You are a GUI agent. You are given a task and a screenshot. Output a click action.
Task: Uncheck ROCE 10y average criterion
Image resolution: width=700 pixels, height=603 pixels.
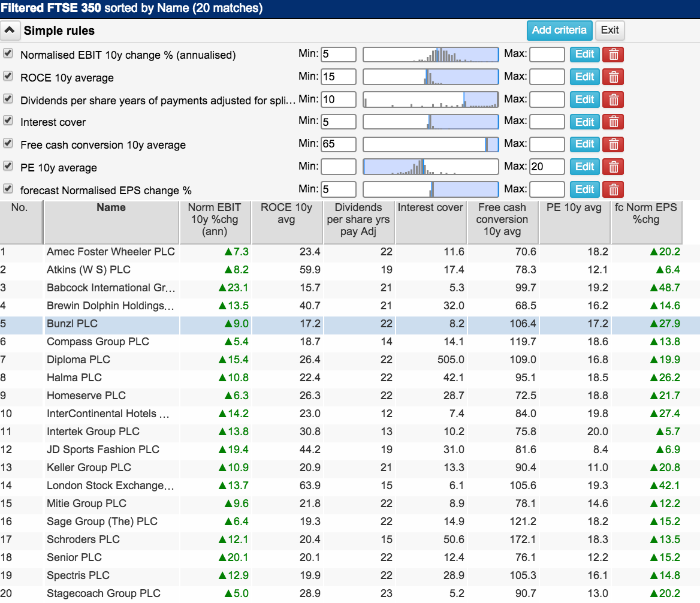[x=8, y=76]
